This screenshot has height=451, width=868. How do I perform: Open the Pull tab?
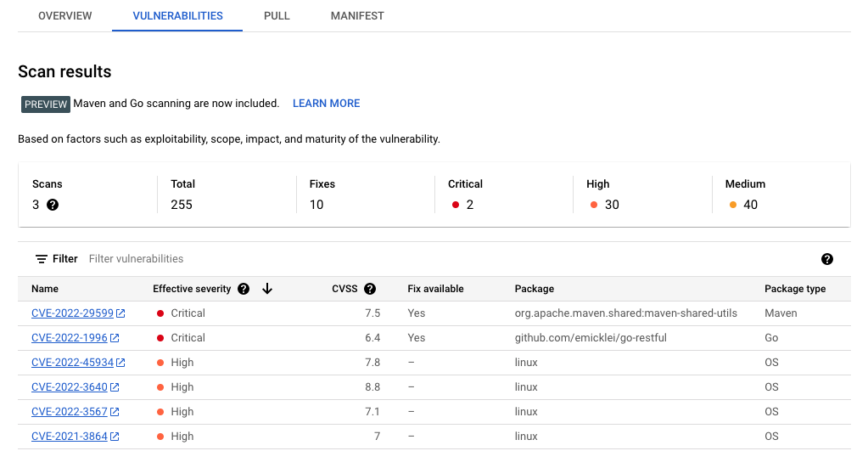pyautogui.click(x=277, y=16)
